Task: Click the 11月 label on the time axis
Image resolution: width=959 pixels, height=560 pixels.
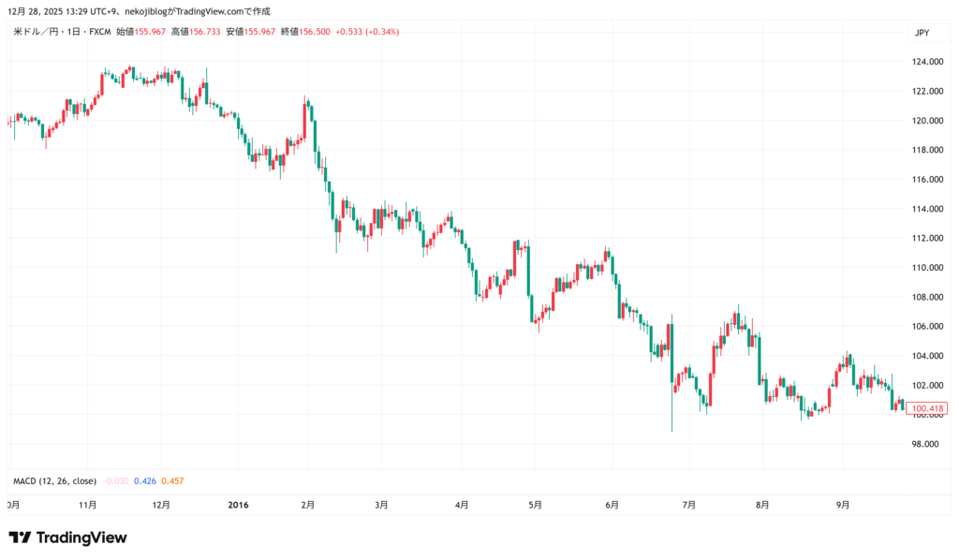Action: click(87, 504)
